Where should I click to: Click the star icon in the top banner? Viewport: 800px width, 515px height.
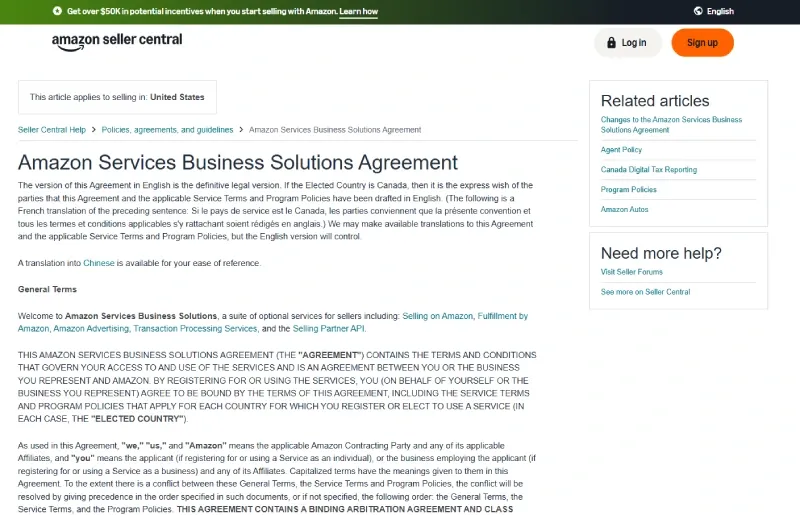coord(57,11)
